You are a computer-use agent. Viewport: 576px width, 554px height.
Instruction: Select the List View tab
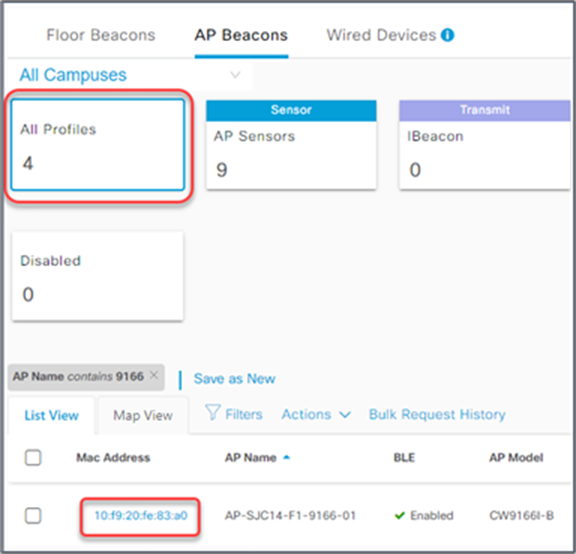click(51, 416)
